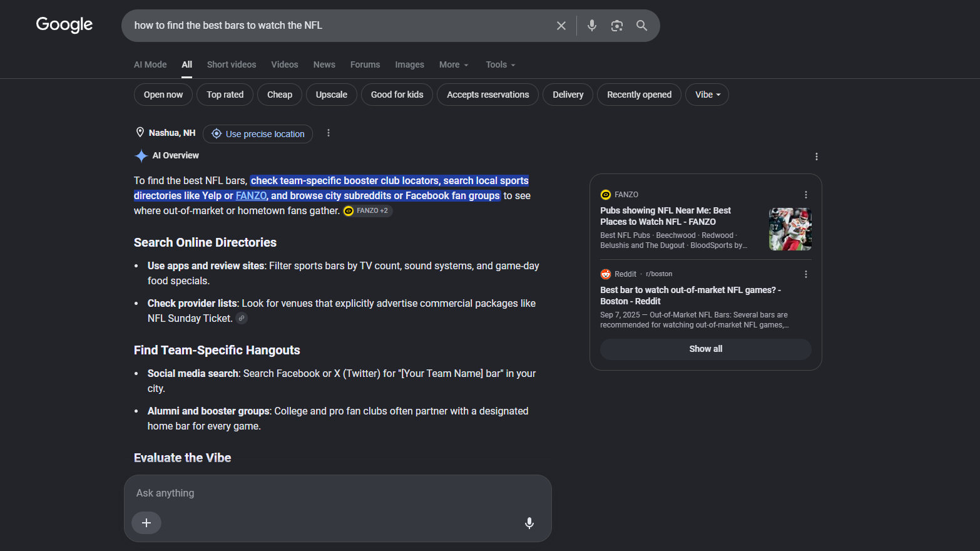Click the Reddit logo in the source card
Image resolution: width=980 pixels, height=551 pixels.
point(606,274)
